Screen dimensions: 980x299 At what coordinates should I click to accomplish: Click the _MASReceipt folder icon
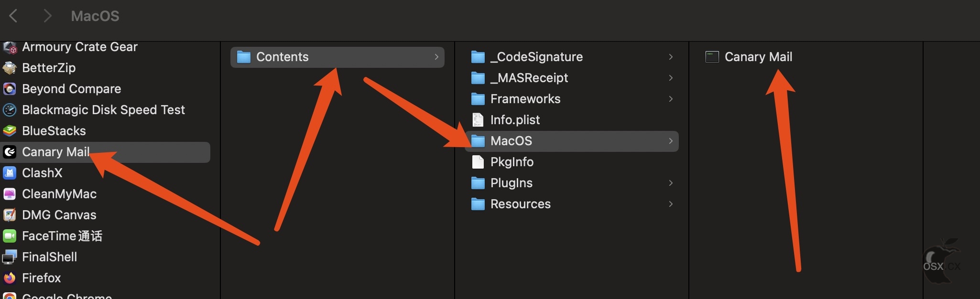point(478,78)
